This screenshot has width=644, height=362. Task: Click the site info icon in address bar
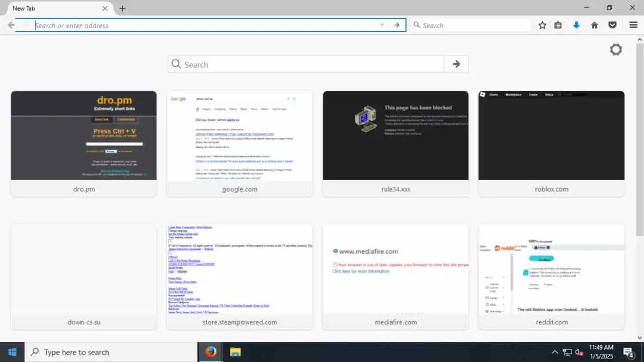point(26,25)
